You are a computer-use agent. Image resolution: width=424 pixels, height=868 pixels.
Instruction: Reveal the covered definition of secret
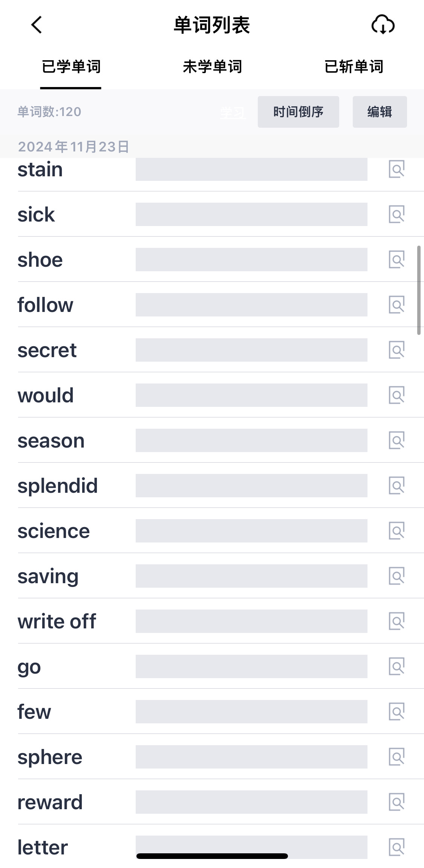[251, 350]
